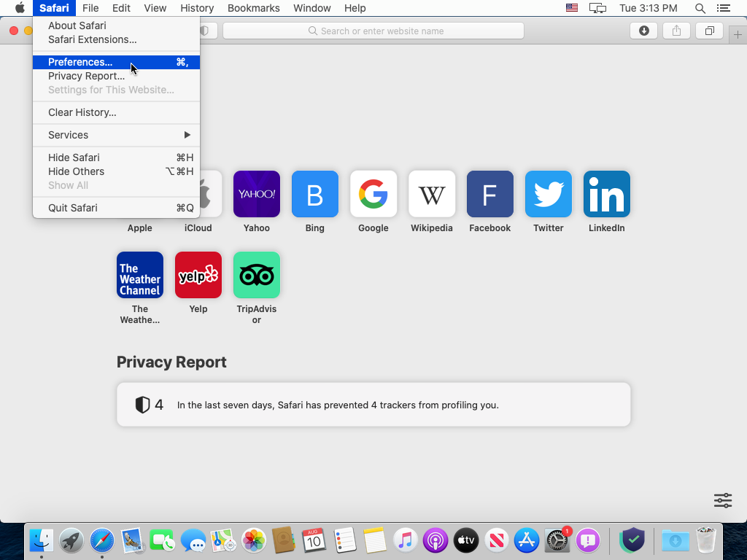Open Safari Extensions… menu item
Screen dimensions: 747x560
coord(116,39)
